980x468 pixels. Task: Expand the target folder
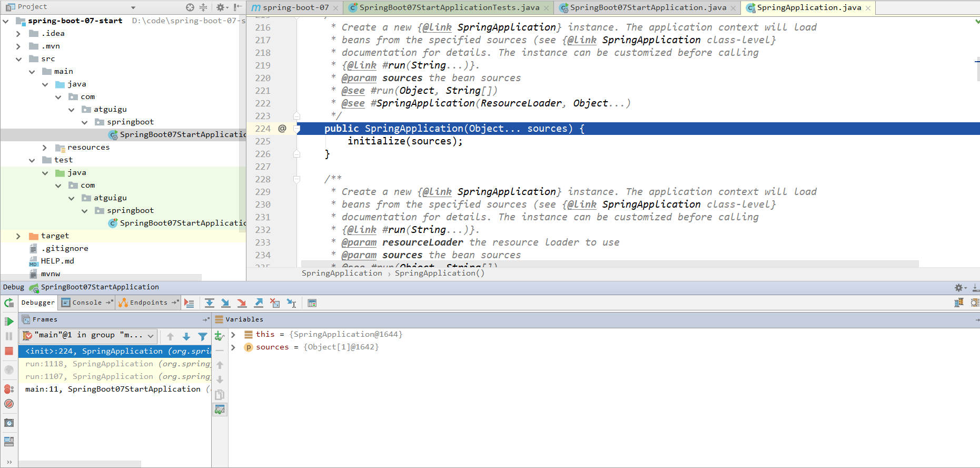click(18, 236)
